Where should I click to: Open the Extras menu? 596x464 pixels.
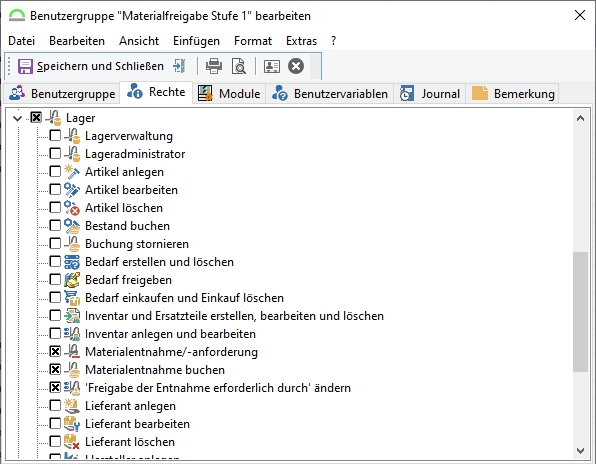coord(301,41)
